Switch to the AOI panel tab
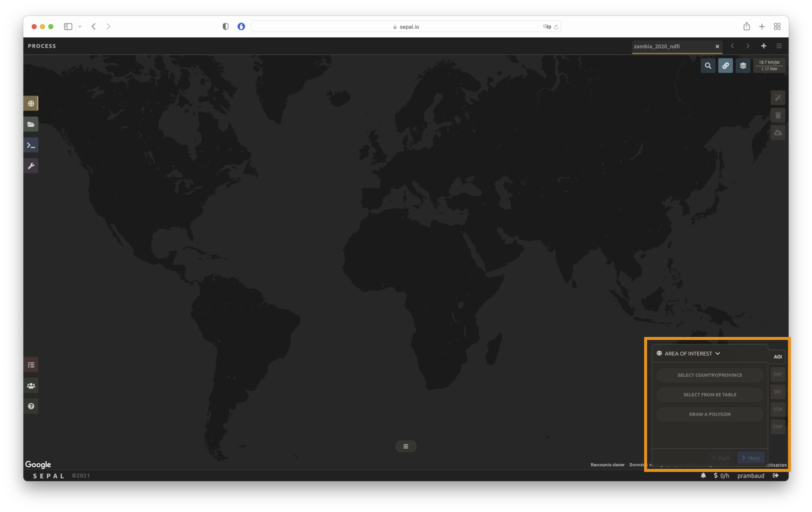 click(x=778, y=357)
